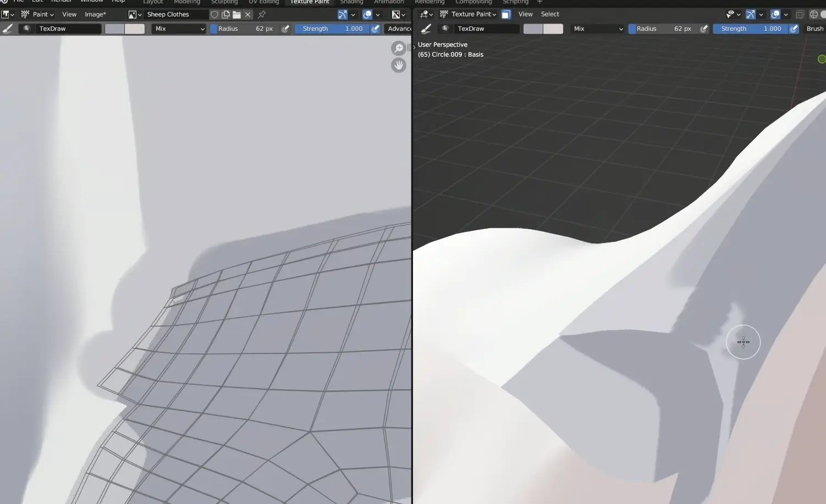This screenshot has width=826, height=504.
Task: Toggle show overlays in the 3D viewport
Action: (x=775, y=14)
